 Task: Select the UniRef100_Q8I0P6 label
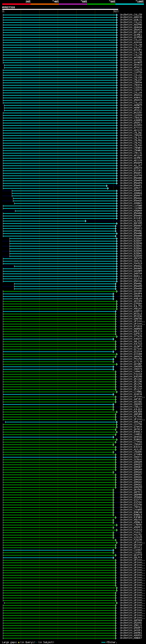(131, 301)
